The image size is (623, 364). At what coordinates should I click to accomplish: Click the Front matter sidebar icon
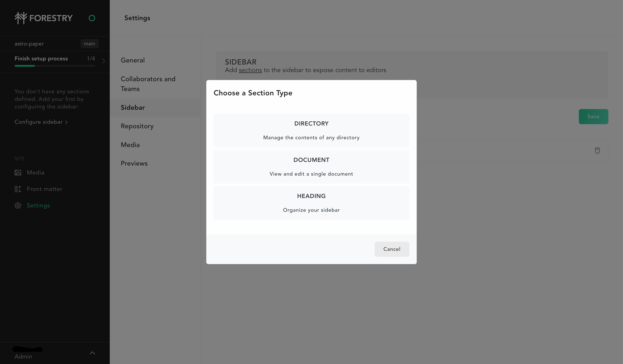18,188
